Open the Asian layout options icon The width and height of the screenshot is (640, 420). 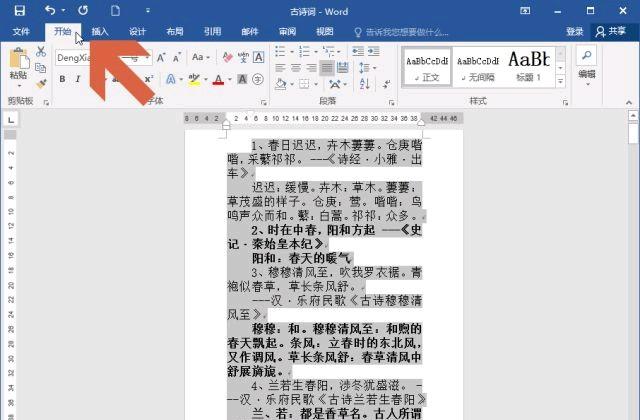(335, 84)
